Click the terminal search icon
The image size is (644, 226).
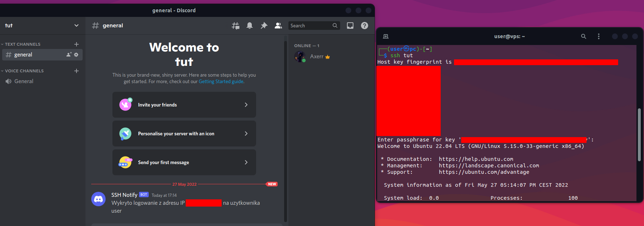point(584,36)
